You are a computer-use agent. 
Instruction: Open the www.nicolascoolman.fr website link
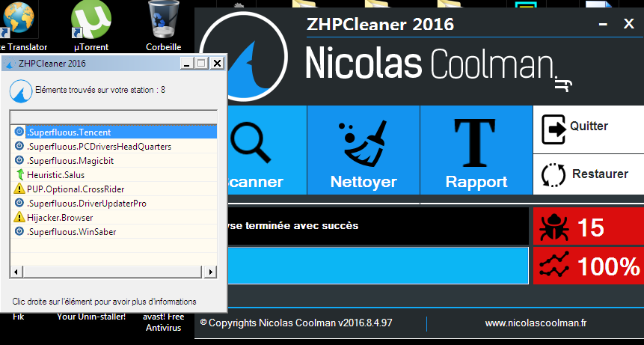(x=535, y=323)
